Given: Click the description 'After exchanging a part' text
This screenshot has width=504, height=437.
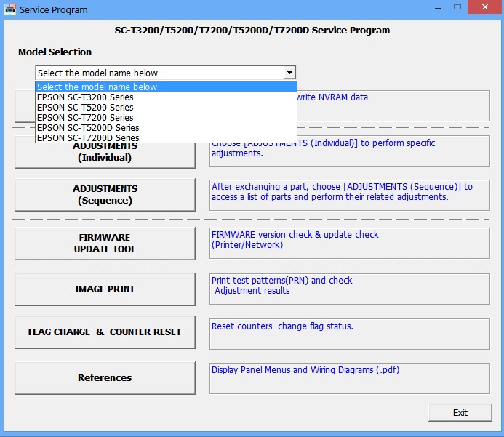Looking at the screenshot, I should pyautogui.click(x=342, y=192).
